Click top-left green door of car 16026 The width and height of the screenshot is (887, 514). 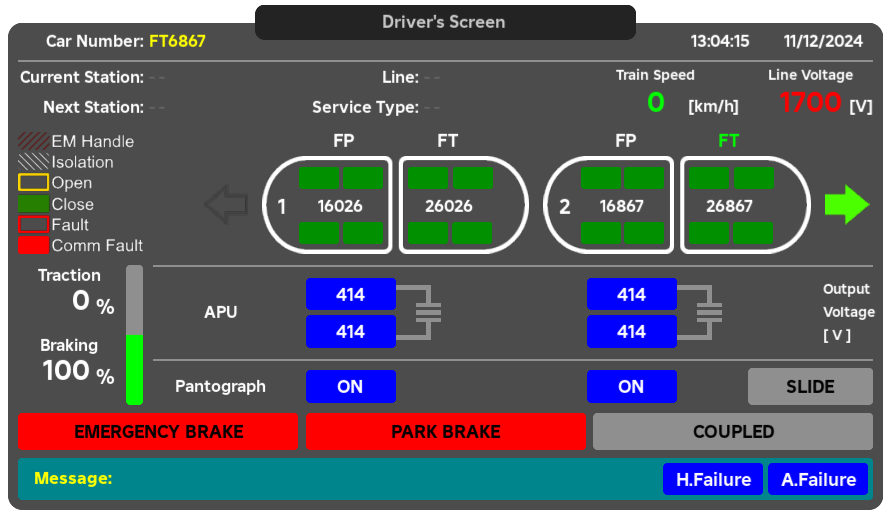click(318, 178)
